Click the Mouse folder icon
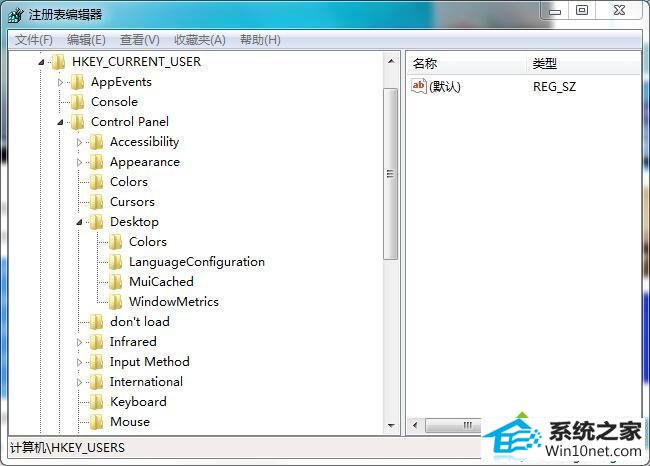This screenshot has width=650, height=466. point(97,422)
